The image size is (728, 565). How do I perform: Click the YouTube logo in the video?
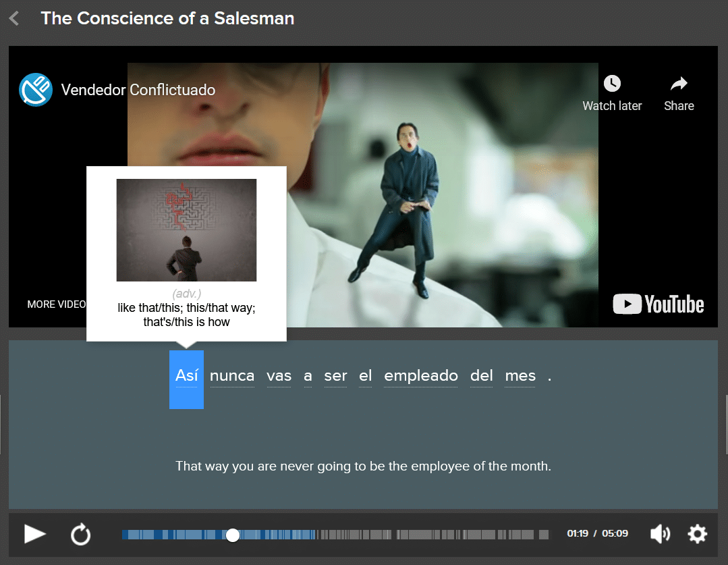point(658,304)
